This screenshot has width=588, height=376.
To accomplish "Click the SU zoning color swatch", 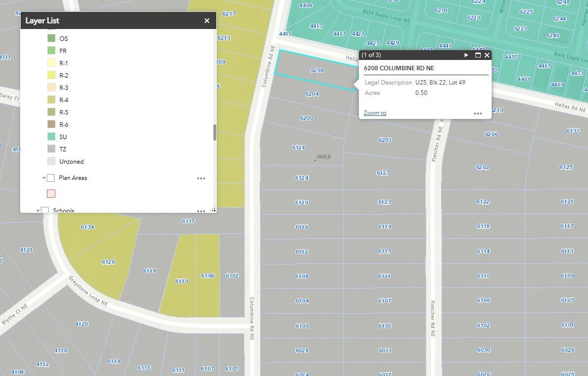I will [x=51, y=137].
